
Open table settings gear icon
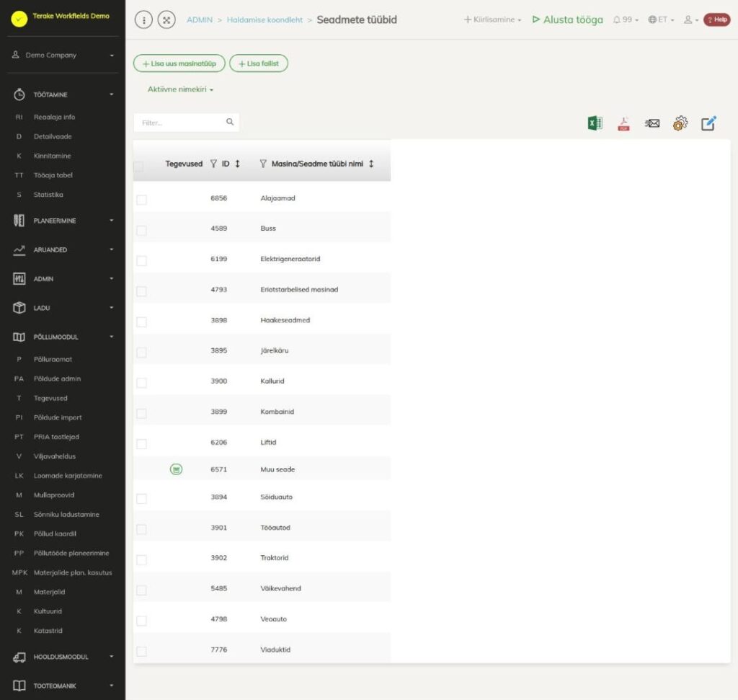680,123
